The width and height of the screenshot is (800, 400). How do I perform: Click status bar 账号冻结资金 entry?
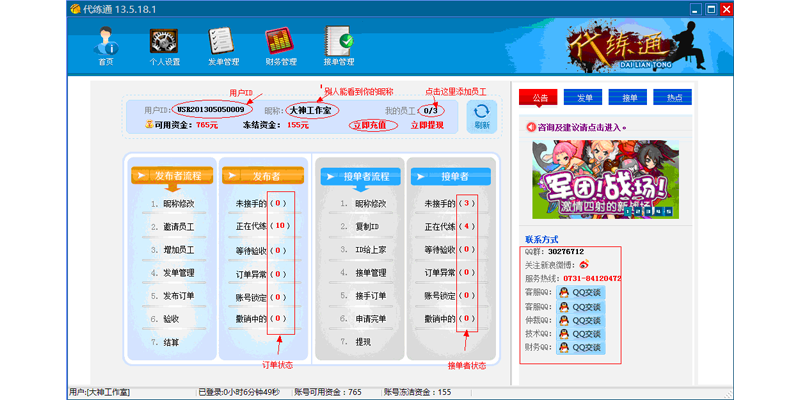417,392
